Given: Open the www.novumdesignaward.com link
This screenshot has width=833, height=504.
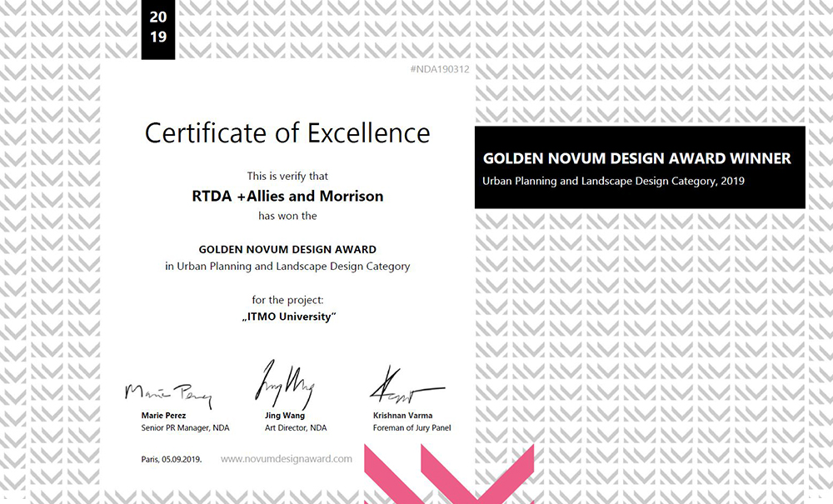Looking at the screenshot, I should (287, 459).
